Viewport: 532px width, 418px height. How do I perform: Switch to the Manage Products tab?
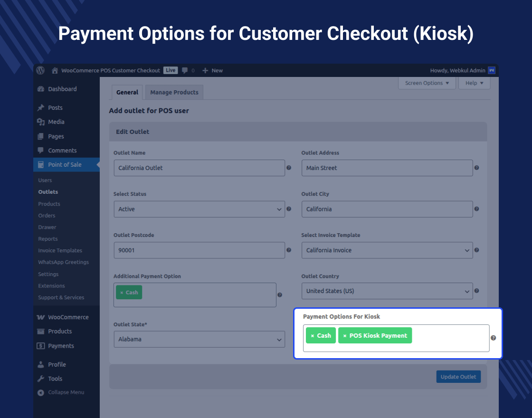[174, 92]
